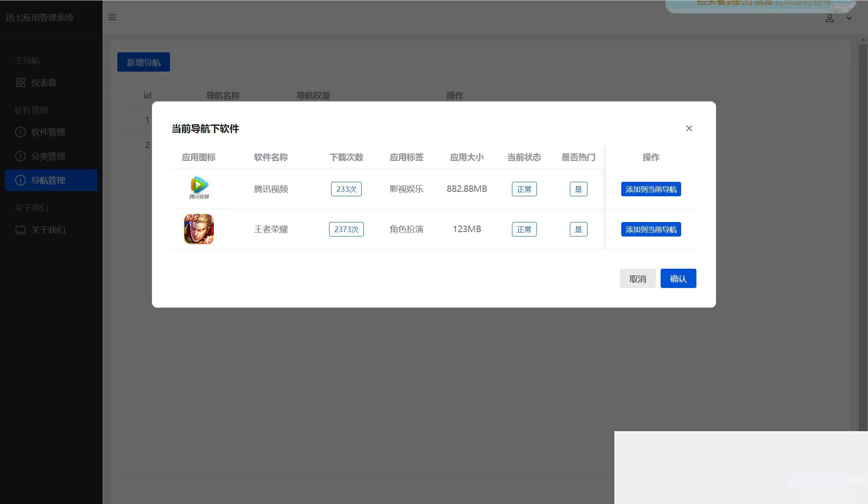Click the 2373次 download count tag
Viewport: 868px width, 504px height.
click(346, 229)
